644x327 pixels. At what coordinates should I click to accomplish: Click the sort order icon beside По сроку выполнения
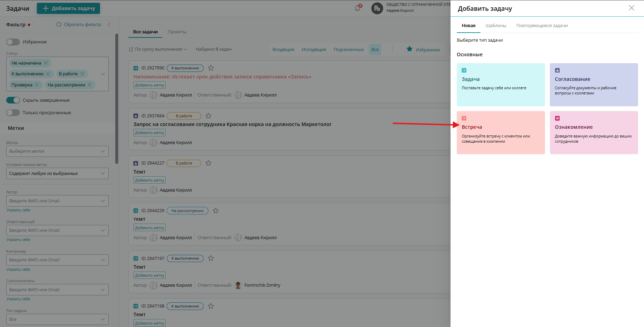pos(131,49)
